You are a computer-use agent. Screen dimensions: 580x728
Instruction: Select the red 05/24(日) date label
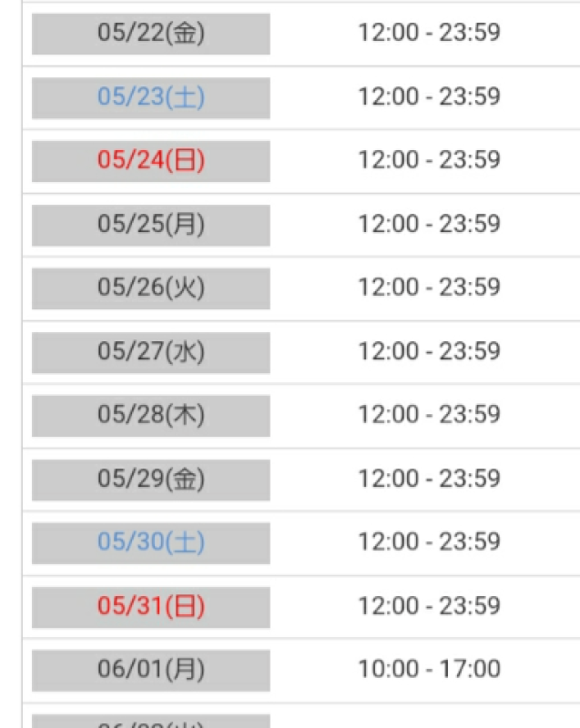151,161
